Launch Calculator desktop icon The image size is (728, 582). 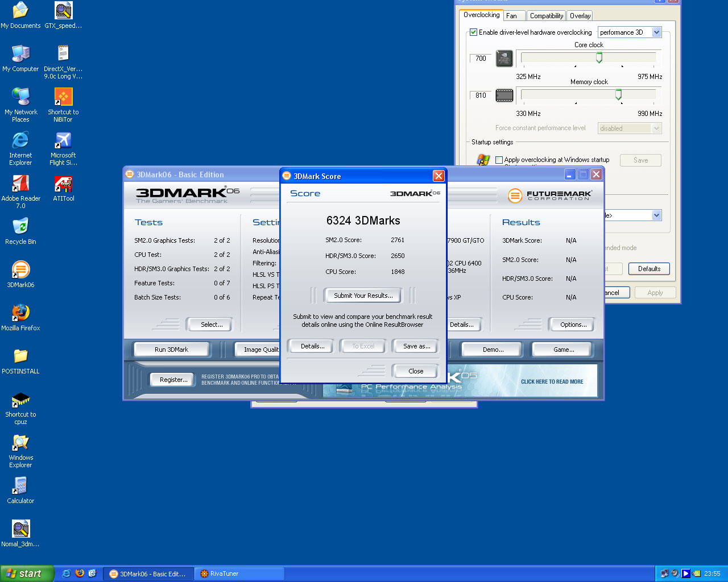point(20,490)
